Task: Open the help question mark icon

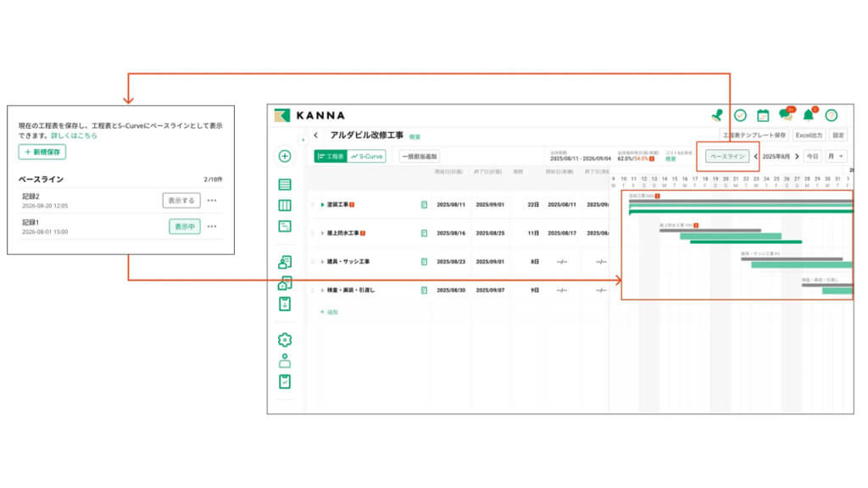Action: coord(831,115)
